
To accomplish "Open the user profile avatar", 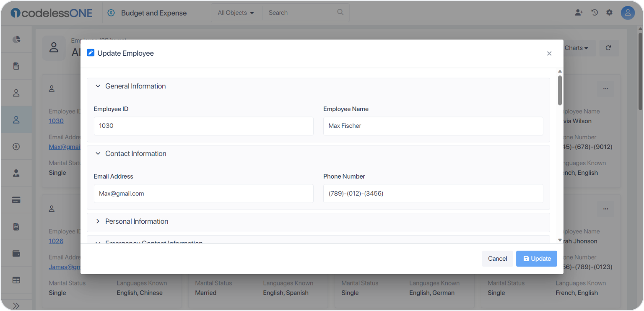I will (628, 13).
